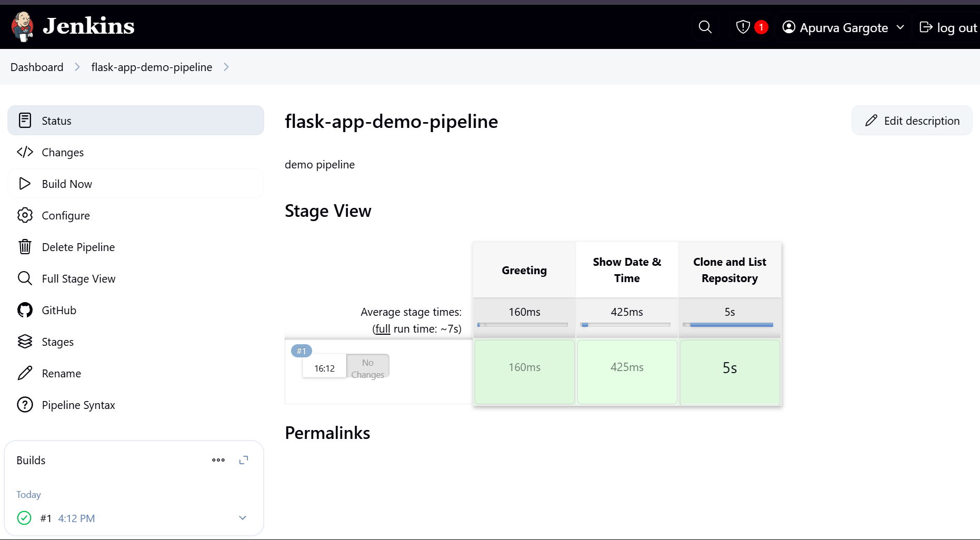Click the pencil icon in Edit description
This screenshot has width=980, height=540.
coord(871,121)
